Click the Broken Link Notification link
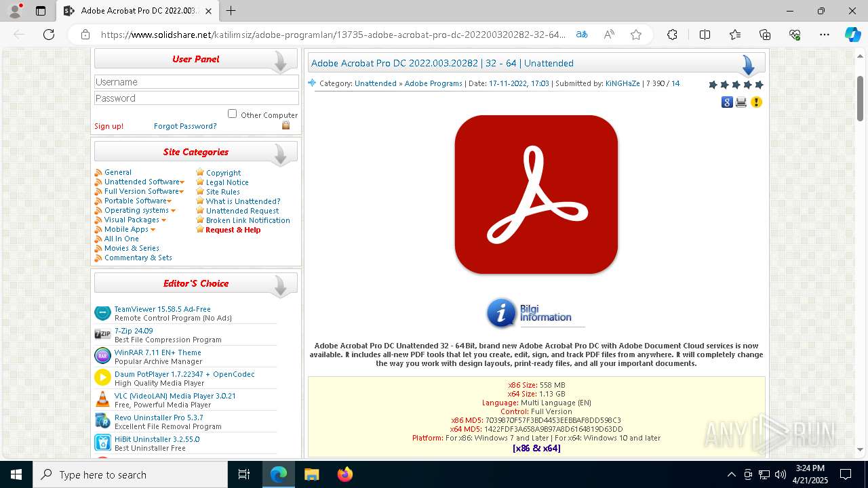 248,221
